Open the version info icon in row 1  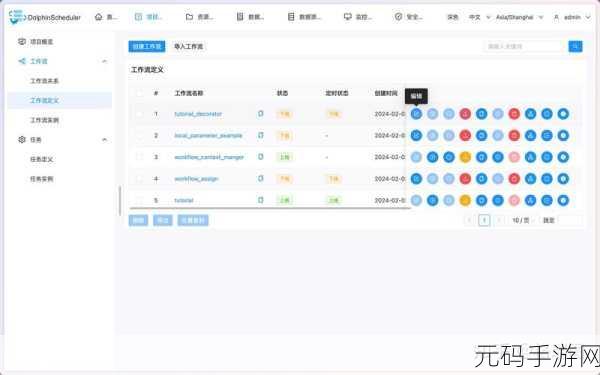point(563,114)
